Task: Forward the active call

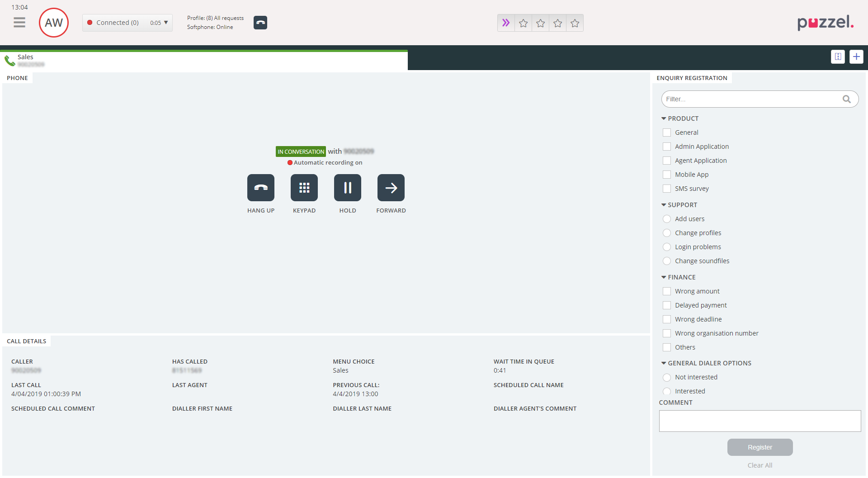Action: (x=391, y=188)
